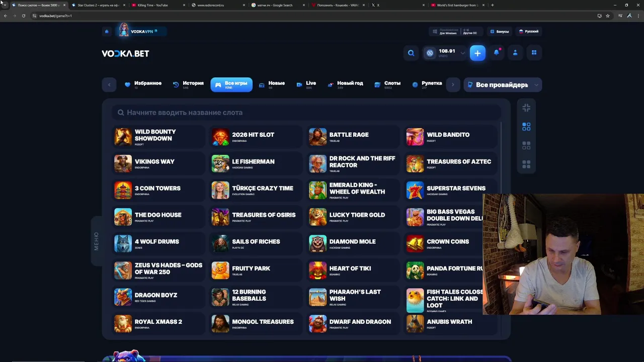
Task: Open the Heart of Tiki game
Action: pyautogui.click(x=353, y=270)
